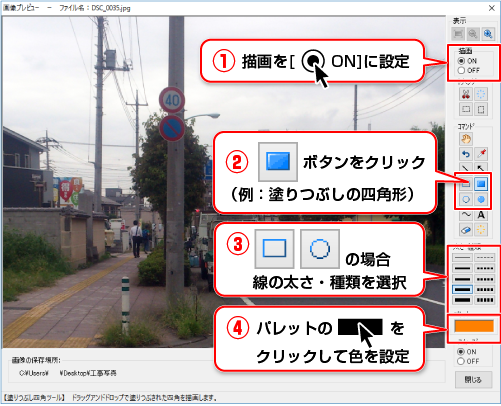This screenshot has height=406, width=501.
Task: Select the straight line tool
Action: [466, 168]
